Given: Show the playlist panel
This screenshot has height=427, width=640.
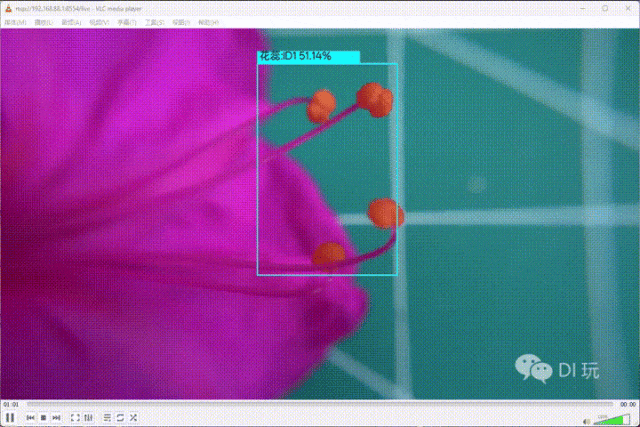Looking at the screenshot, I should [107, 417].
